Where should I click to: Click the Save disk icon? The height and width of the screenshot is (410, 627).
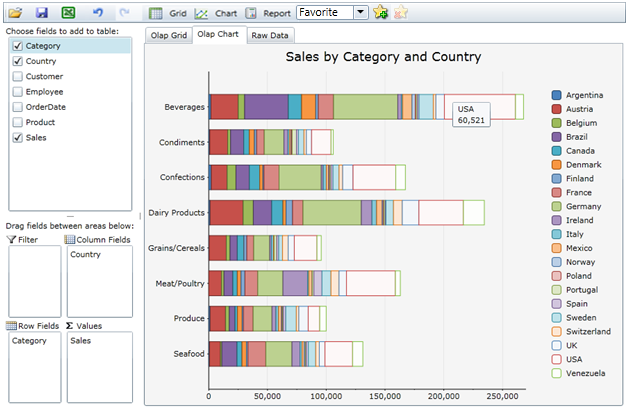coord(41,13)
